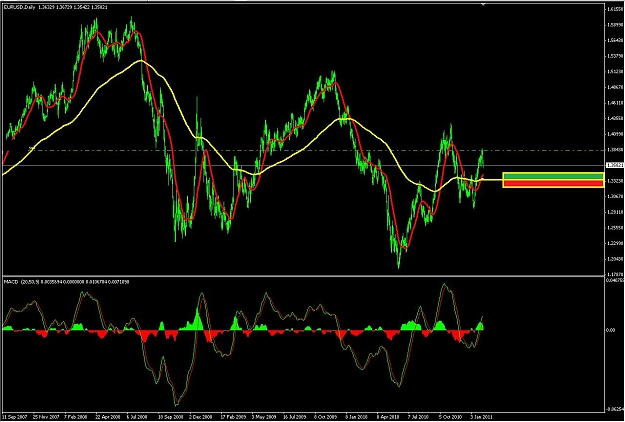The image size is (625, 422).
Task: Click the 3 May 2009 date label
Action: (265, 416)
